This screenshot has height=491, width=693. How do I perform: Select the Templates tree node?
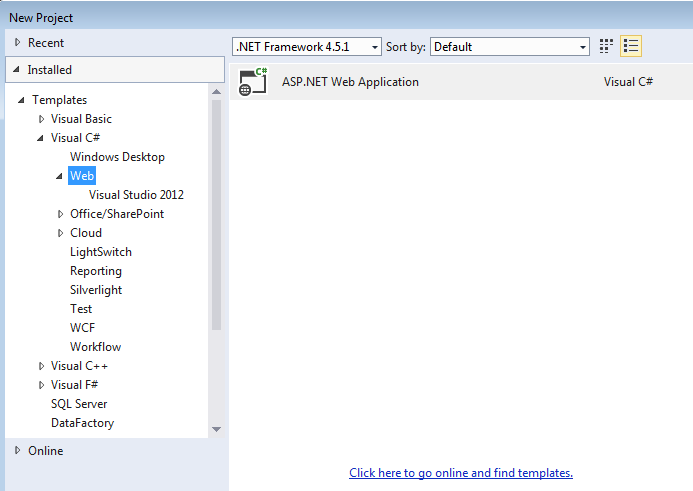[x=59, y=100]
